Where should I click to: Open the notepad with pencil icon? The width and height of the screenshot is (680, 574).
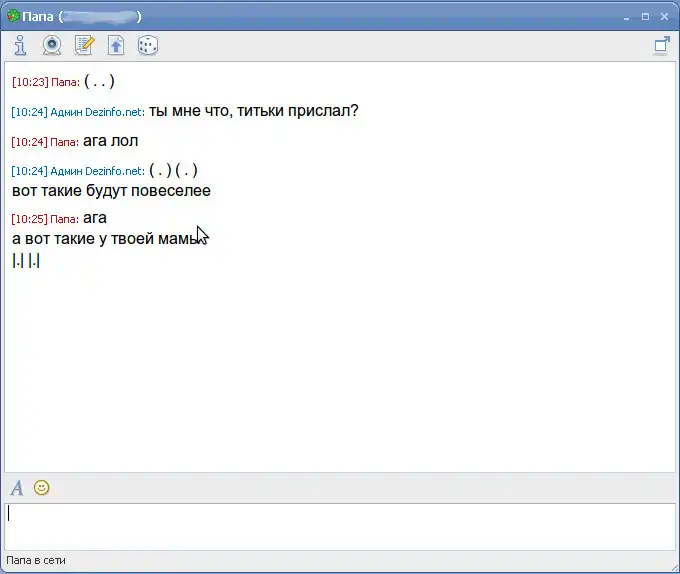click(85, 45)
